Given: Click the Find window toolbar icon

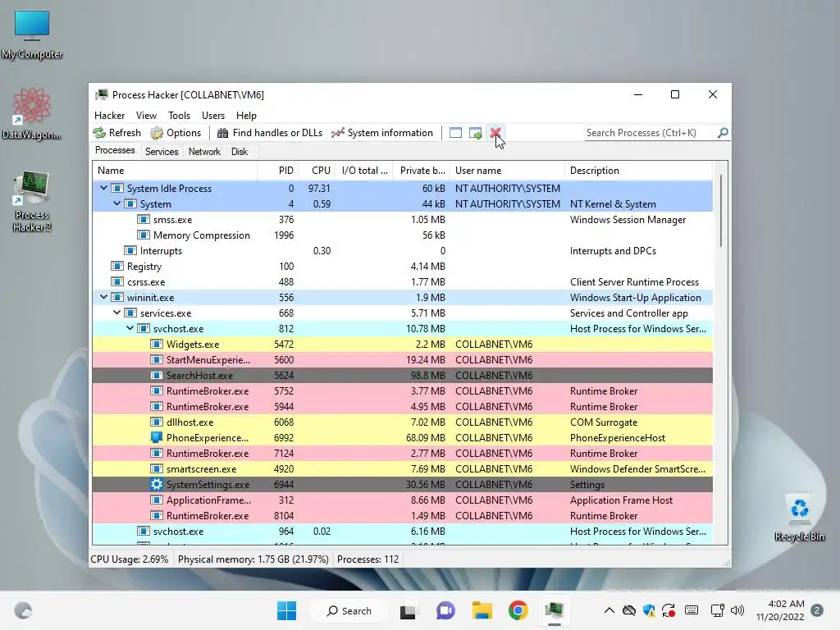Looking at the screenshot, I should click(455, 133).
